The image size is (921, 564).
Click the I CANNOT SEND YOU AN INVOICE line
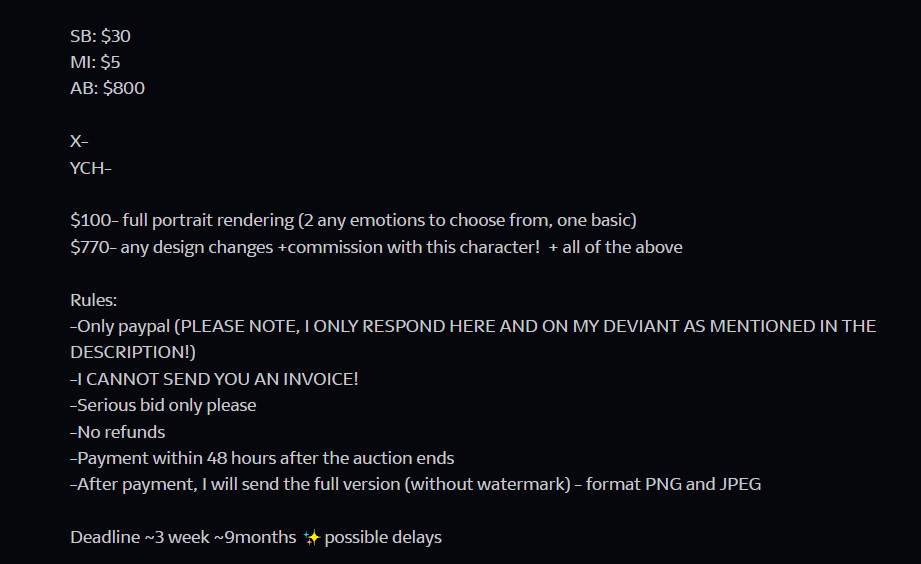coord(214,380)
